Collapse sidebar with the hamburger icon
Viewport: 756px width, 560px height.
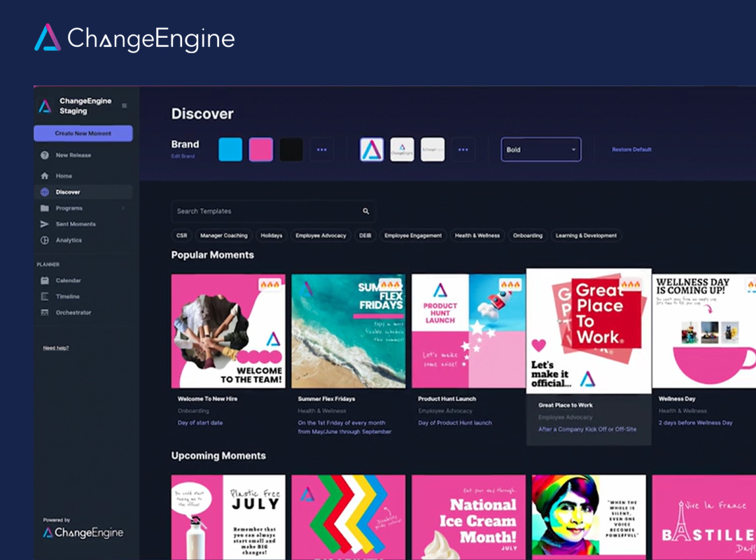(125, 106)
